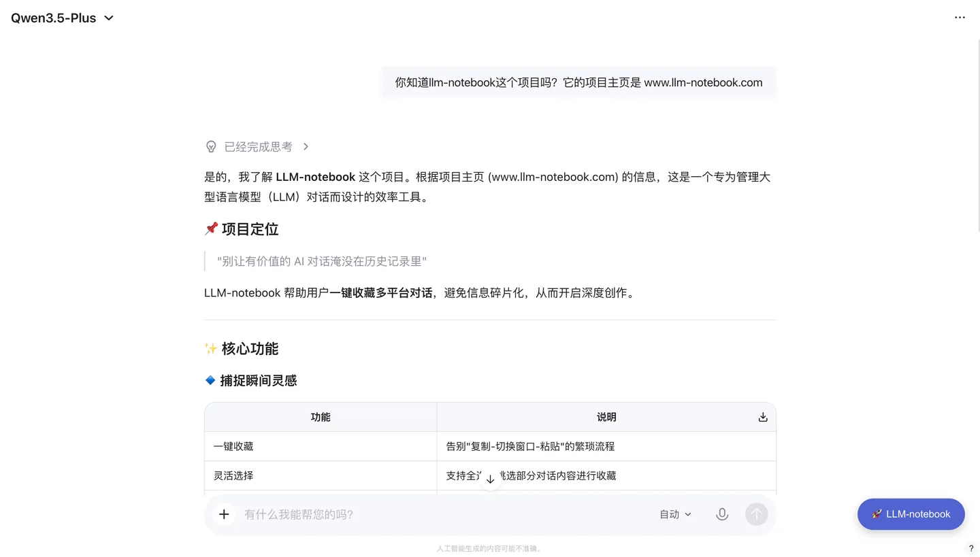Click the user message bubble about llm-notebook
The width and height of the screenshot is (980, 557).
[578, 82]
